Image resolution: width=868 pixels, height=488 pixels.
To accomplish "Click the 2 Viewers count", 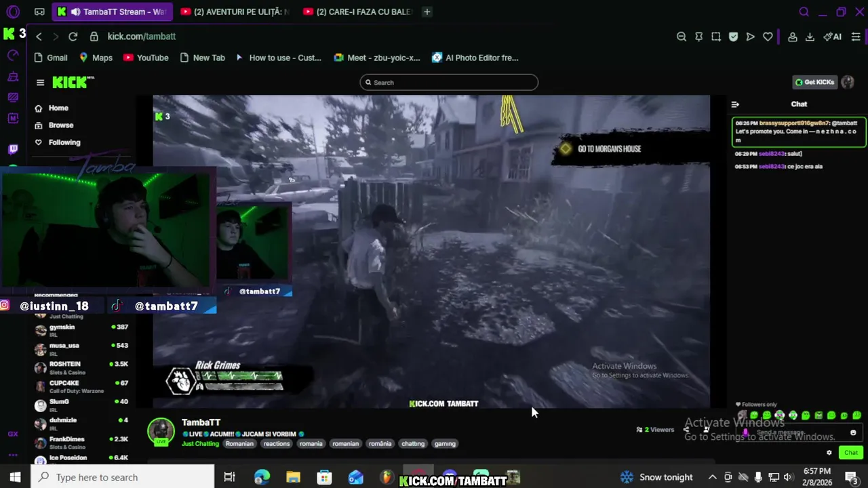I will click(x=655, y=430).
